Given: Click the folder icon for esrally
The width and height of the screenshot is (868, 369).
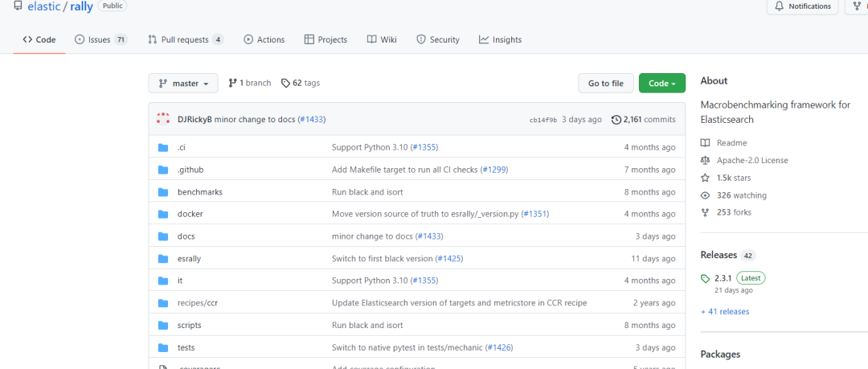Looking at the screenshot, I should (162, 258).
